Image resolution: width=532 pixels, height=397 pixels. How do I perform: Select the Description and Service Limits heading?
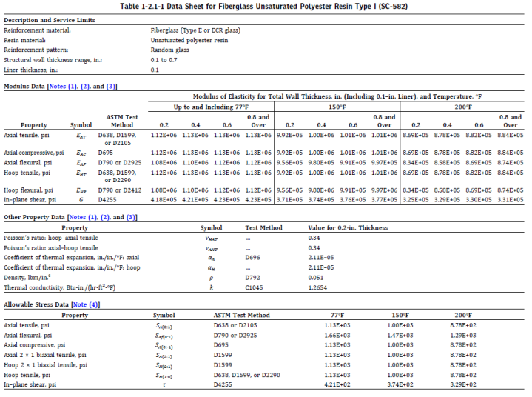click(x=50, y=19)
